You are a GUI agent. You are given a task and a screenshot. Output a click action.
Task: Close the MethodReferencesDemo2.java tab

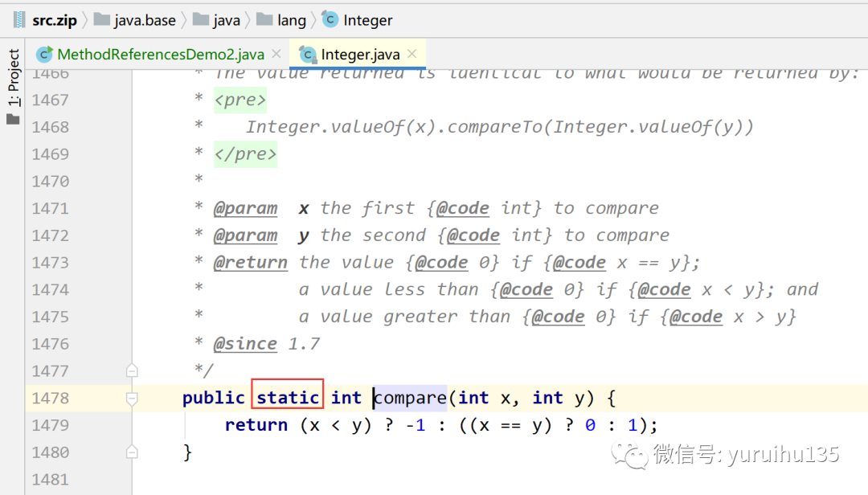276,54
